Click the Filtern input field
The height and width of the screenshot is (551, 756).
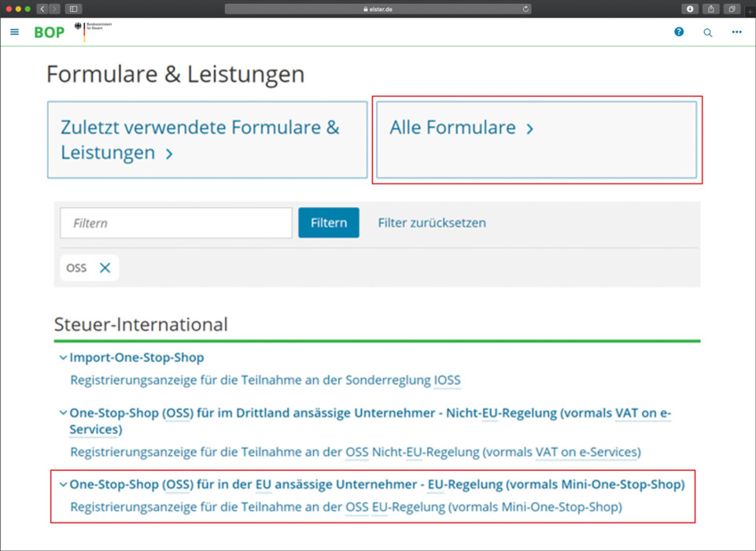(175, 223)
